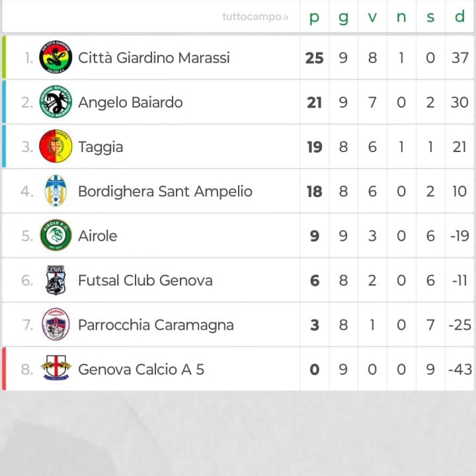Image resolution: width=476 pixels, height=476 pixels.
Task: Select the Futsal Club Genova shield logo
Action: (56, 280)
